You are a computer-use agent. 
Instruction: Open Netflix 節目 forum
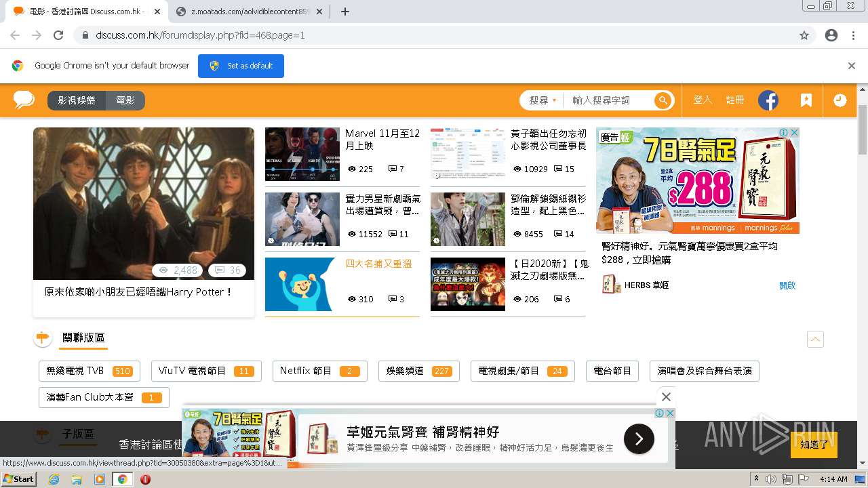(x=320, y=371)
